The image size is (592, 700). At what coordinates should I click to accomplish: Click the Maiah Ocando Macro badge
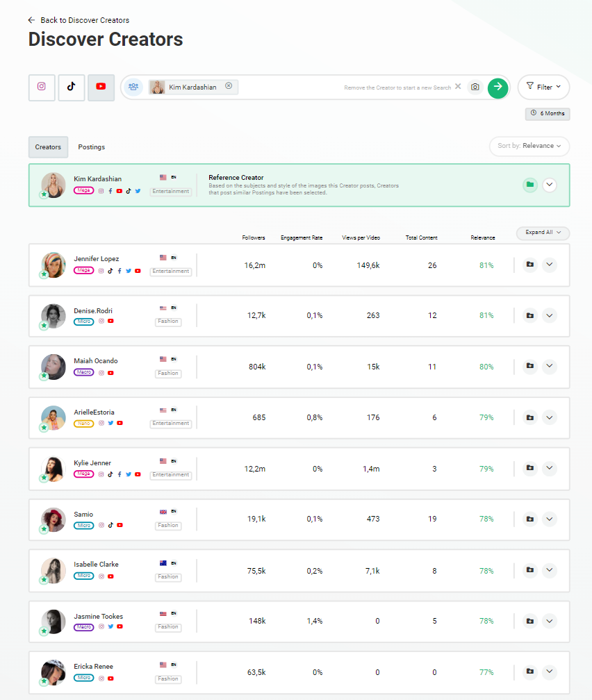coord(83,372)
